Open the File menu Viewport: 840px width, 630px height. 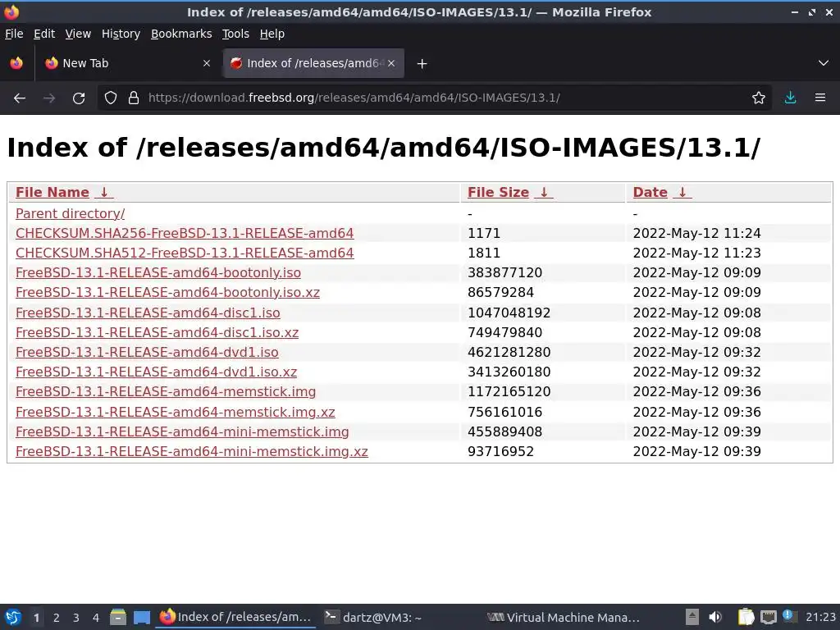[x=14, y=34]
